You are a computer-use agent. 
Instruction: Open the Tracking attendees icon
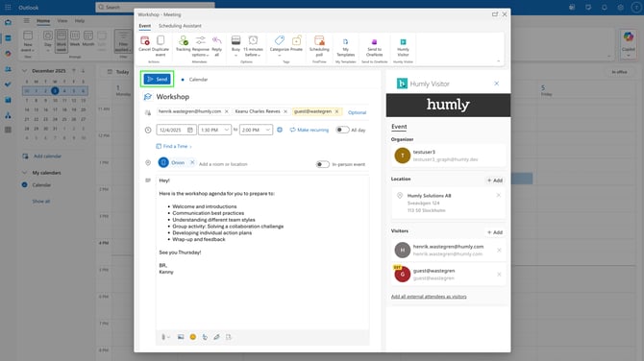click(x=184, y=40)
